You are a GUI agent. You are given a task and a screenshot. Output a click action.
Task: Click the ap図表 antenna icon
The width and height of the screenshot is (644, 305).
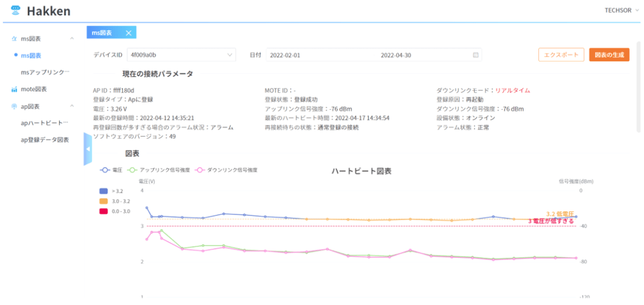pos(14,106)
